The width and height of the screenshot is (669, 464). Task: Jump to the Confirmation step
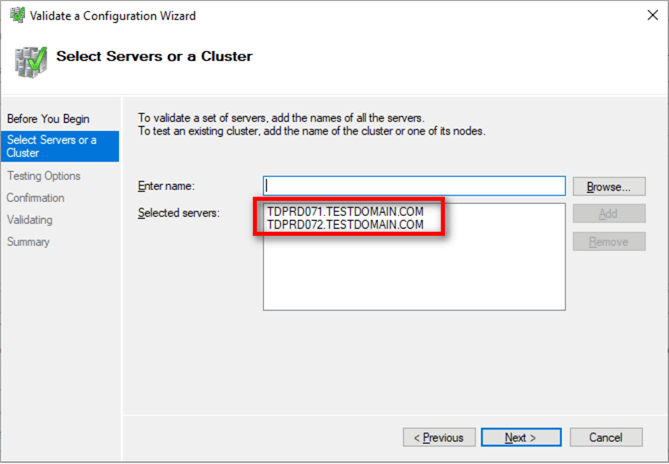tap(36, 198)
